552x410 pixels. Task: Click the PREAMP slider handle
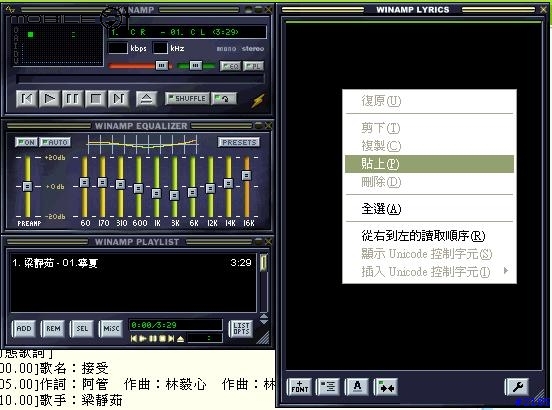point(27,186)
